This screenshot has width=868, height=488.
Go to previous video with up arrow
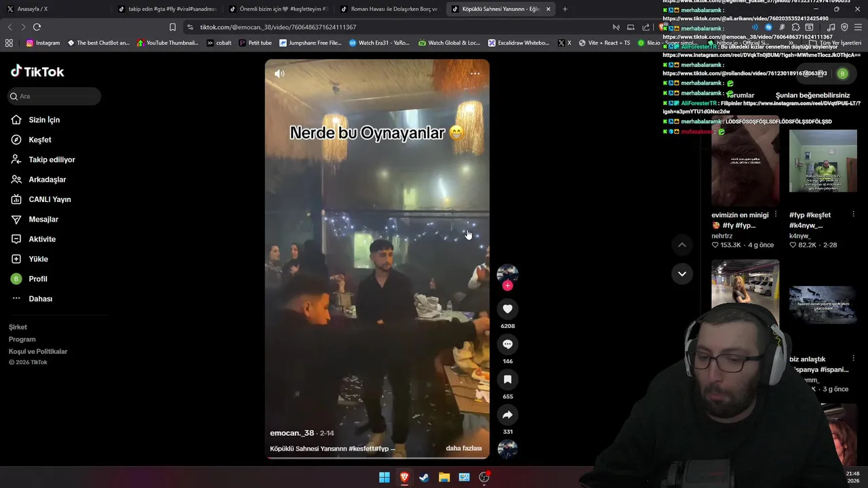[x=682, y=245]
